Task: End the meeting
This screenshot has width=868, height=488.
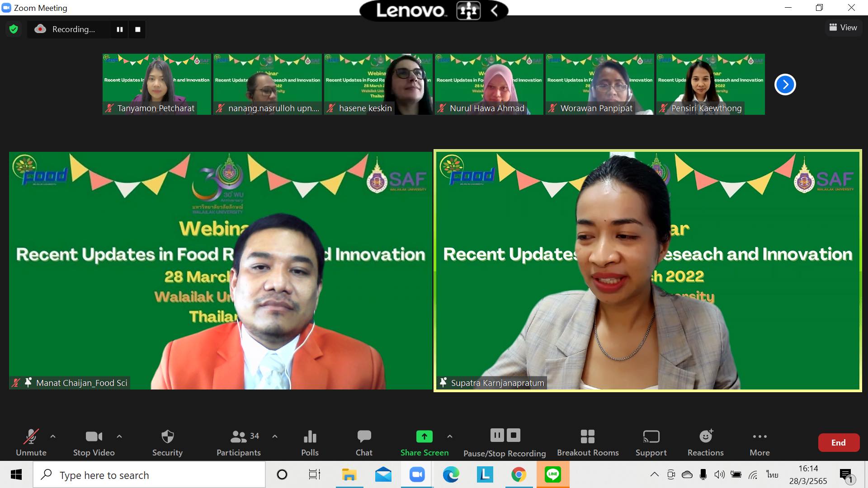Action: [x=838, y=443]
